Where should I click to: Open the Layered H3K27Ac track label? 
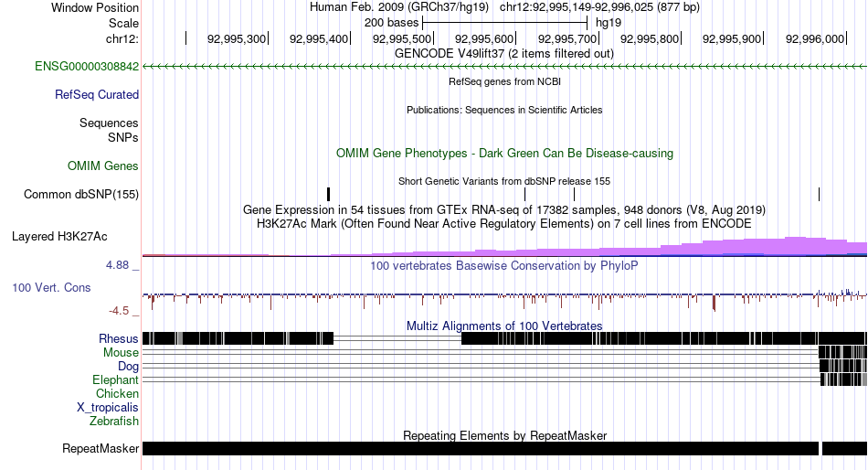pyautogui.click(x=59, y=237)
